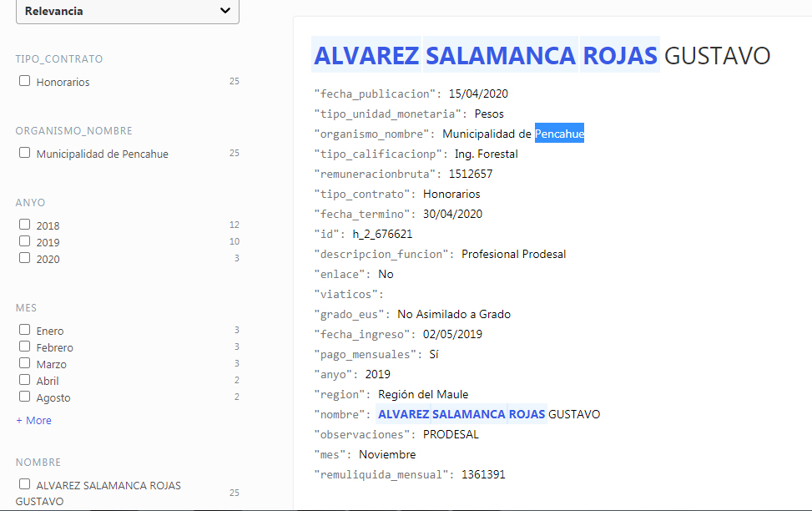Click the ANYO facet heading
Screen dimensions: 812x511
30,203
